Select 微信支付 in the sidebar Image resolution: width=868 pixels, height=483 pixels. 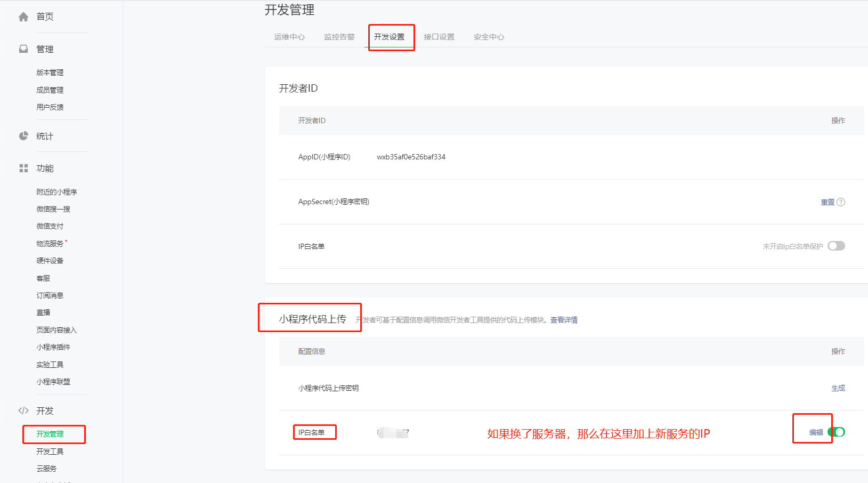pos(50,226)
